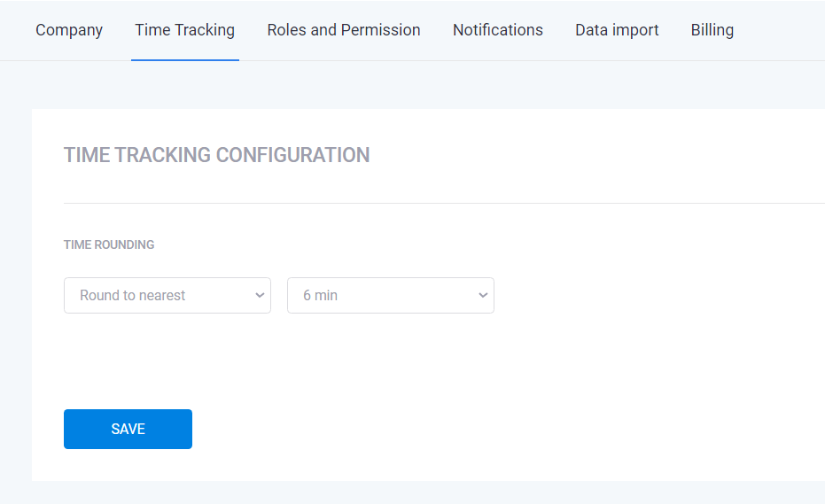This screenshot has height=504, width=825.
Task: Click the 'Round to nearest' text in select
Action: pos(133,296)
